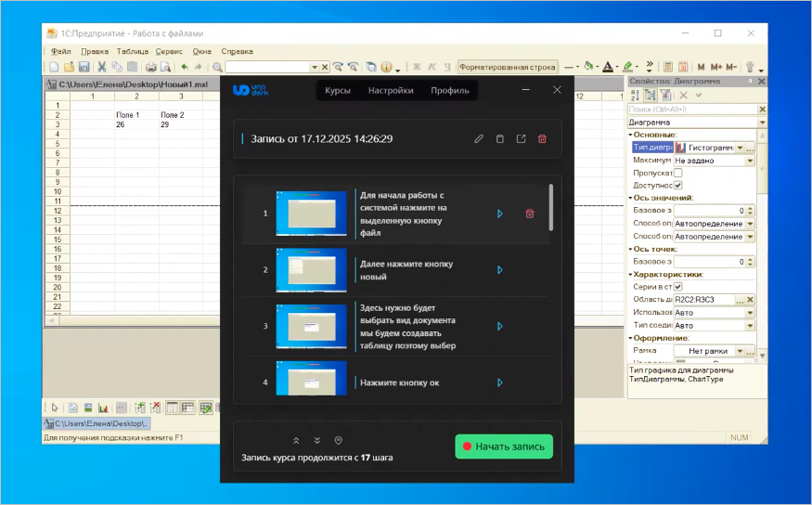Open the Использов 'Авто' dropdown
The width and height of the screenshot is (812, 505).
pos(750,312)
